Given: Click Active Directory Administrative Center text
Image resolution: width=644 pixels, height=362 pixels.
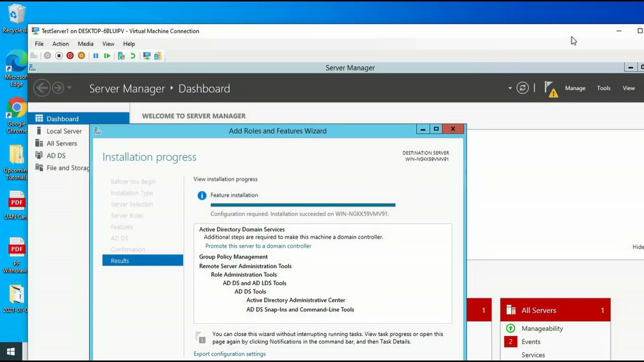Looking at the screenshot, I should (296, 300).
